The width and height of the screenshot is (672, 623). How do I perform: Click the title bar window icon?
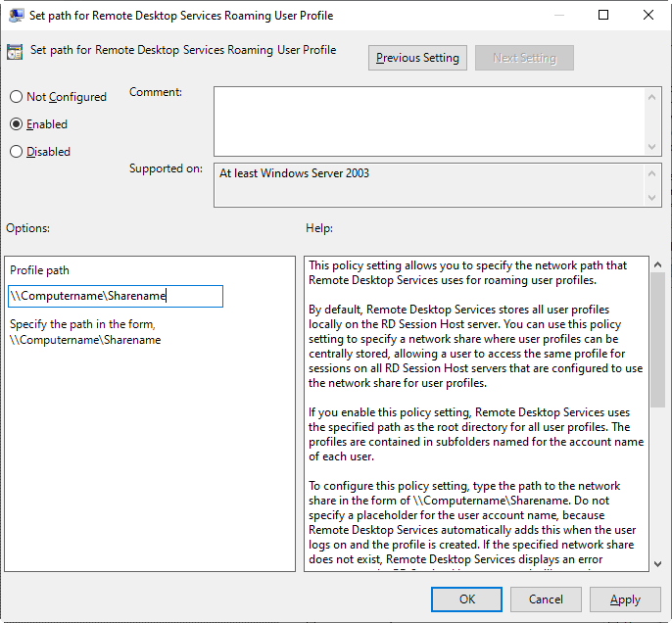17,16
